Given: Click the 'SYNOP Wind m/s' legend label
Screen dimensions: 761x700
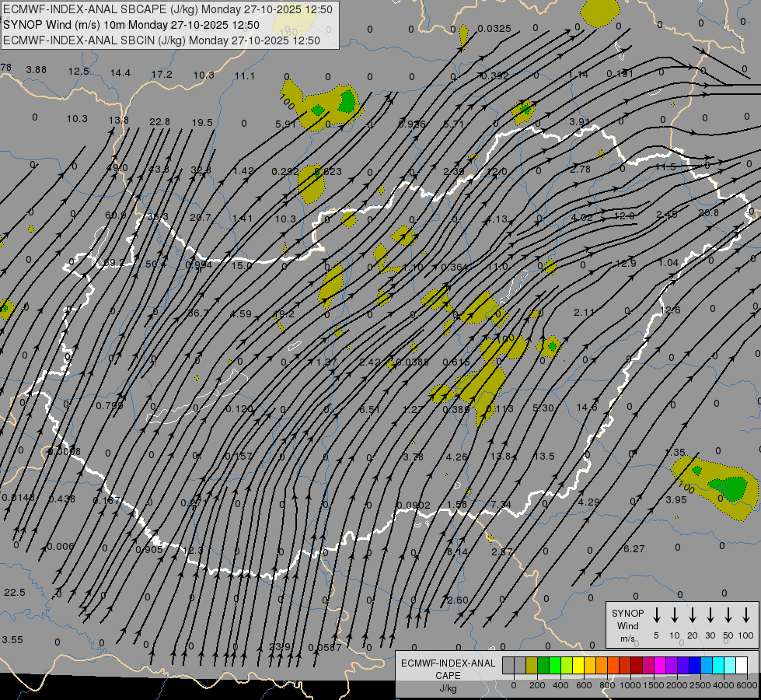Looking at the screenshot, I should click(x=627, y=625).
